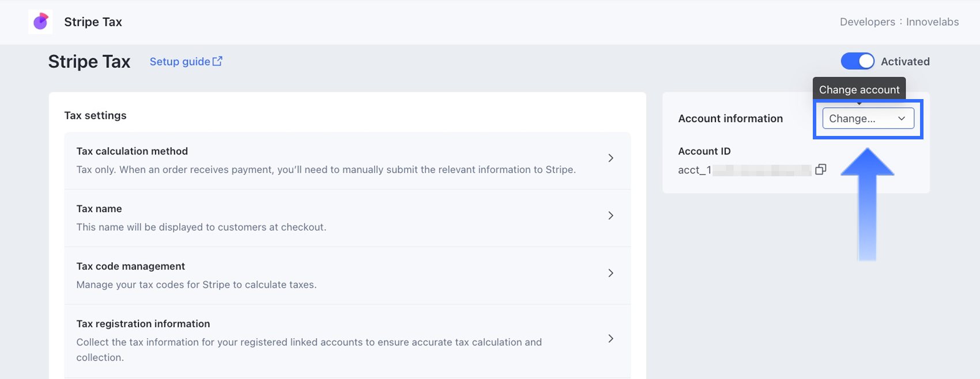The height and width of the screenshot is (379, 980).
Task: Click the Account information heading
Action: (x=730, y=118)
